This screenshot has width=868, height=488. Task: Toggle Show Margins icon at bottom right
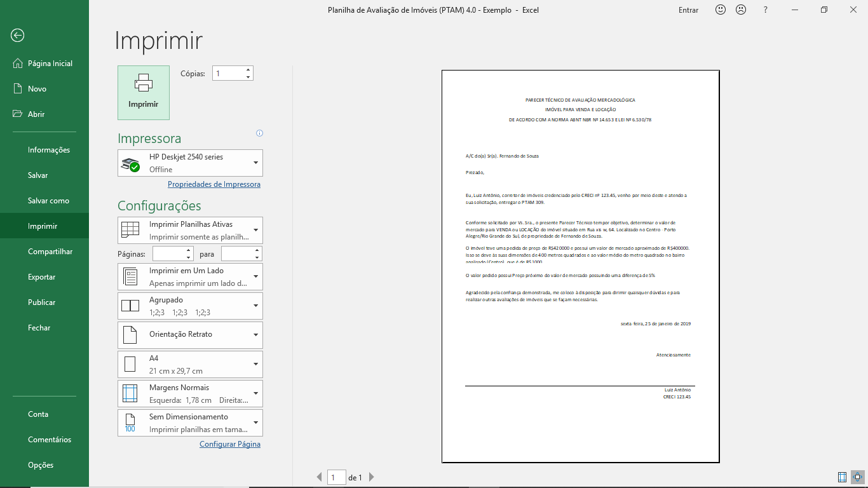pos(842,477)
